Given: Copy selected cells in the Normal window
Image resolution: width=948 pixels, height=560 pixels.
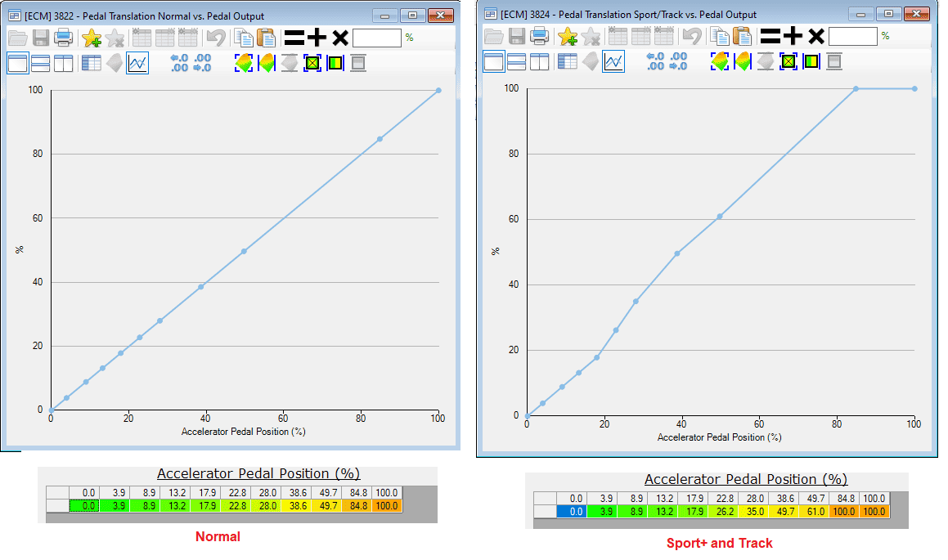Looking at the screenshot, I should tap(244, 38).
